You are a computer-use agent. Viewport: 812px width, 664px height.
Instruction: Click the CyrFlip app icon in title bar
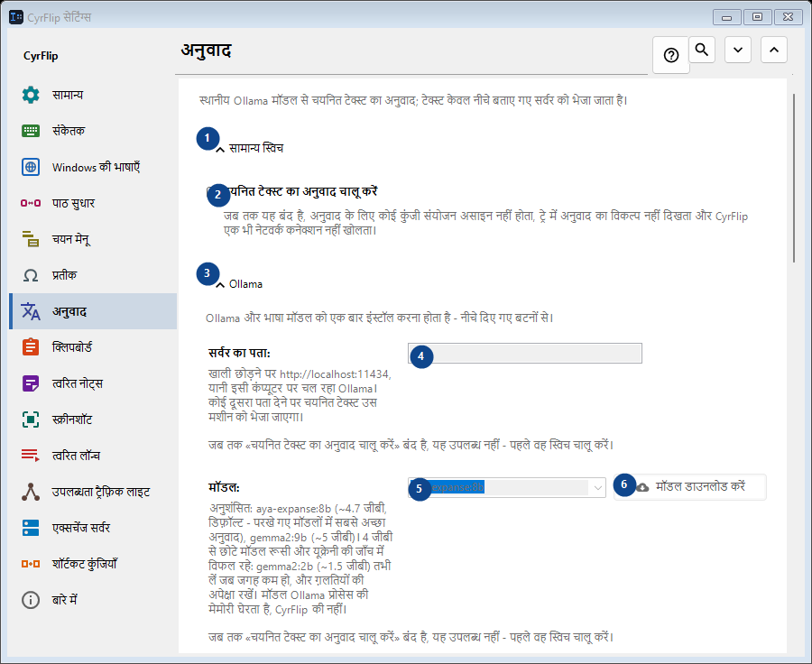(16, 17)
